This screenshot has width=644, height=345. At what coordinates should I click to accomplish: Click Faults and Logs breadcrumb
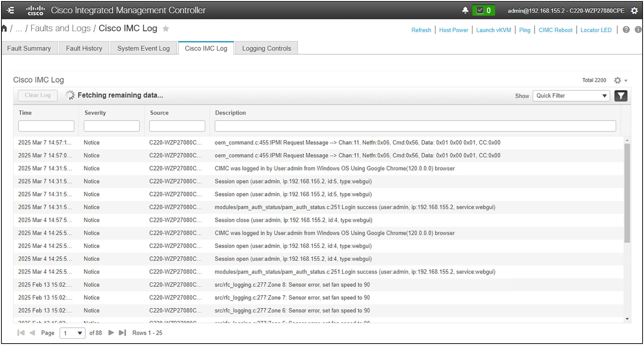pyautogui.click(x=60, y=28)
